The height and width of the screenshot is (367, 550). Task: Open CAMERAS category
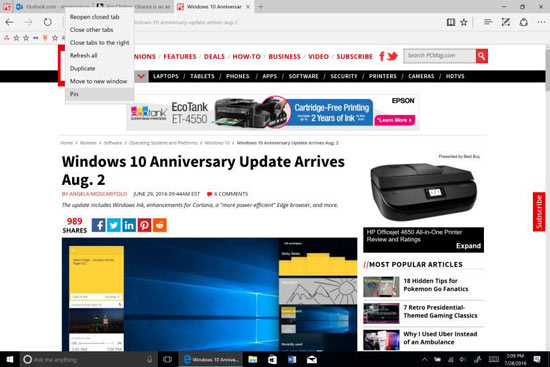tap(421, 76)
